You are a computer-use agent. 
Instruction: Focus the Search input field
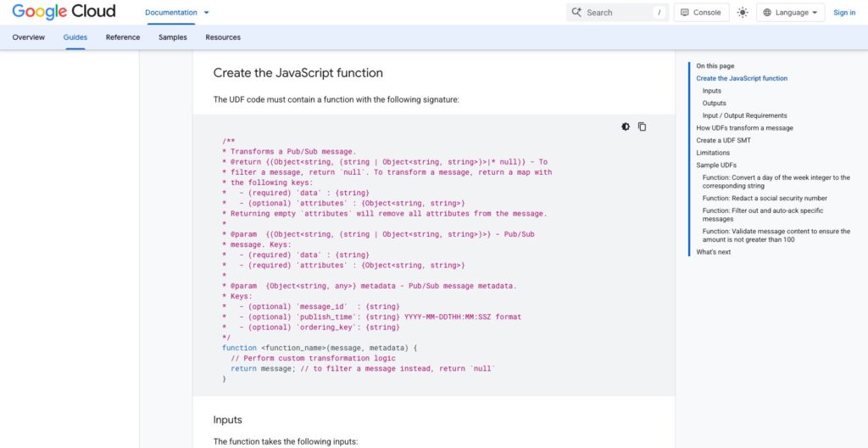click(617, 12)
